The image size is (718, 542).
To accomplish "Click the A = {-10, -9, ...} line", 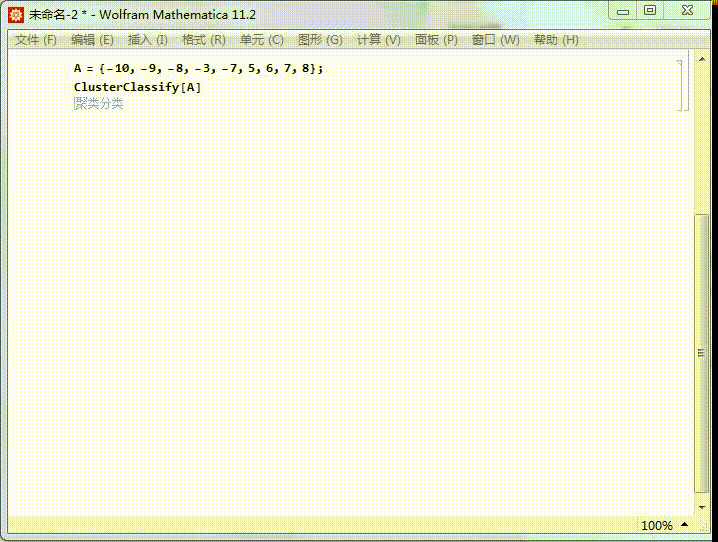I will (198, 69).
